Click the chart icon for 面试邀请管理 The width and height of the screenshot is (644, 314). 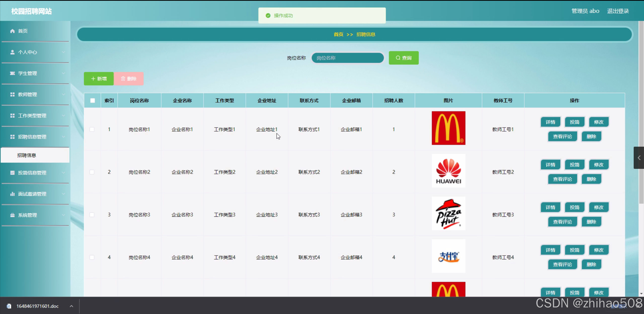(x=12, y=194)
